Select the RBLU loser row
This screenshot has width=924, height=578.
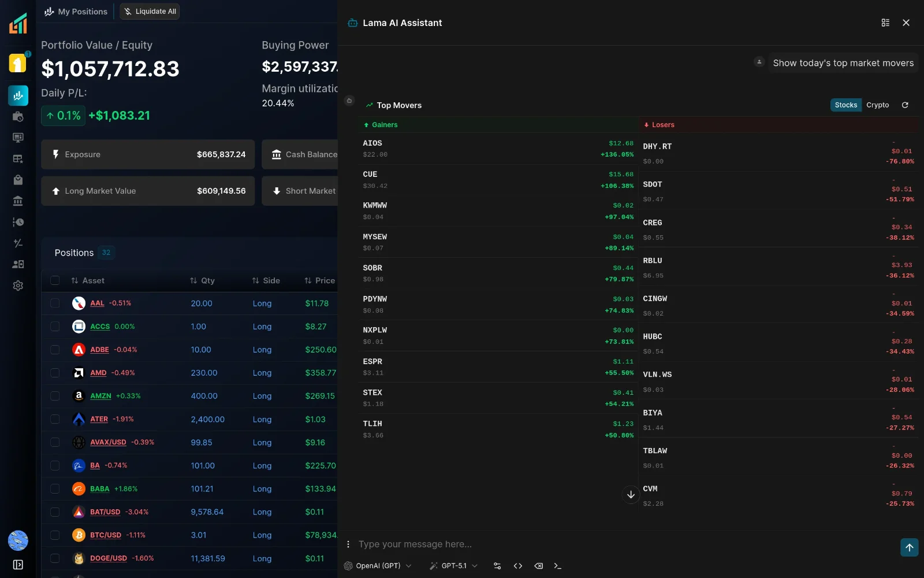point(778,266)
